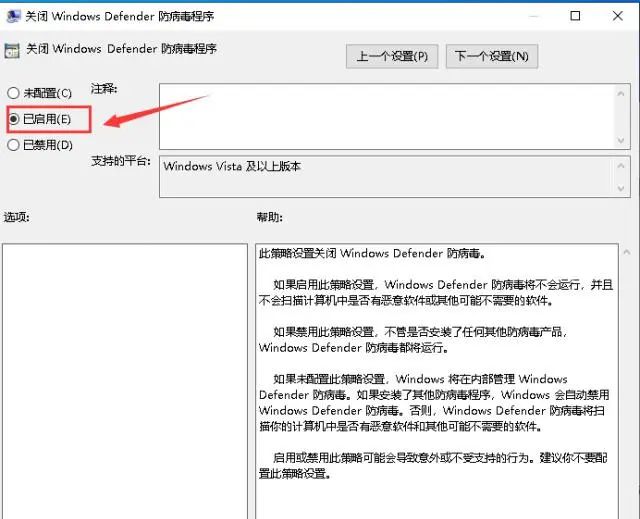Viewport: 640px width, 519px height.
Task: Click help paragraph starting '如果未配置此策略设置'
Action: pos(434,403)
